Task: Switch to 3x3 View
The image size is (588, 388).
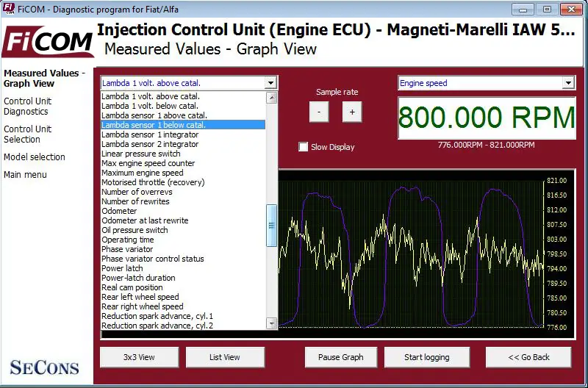Action: (139, 357)
